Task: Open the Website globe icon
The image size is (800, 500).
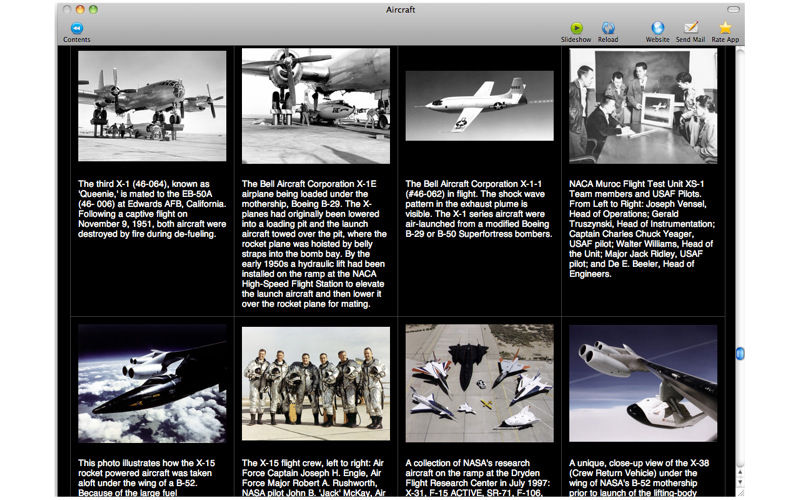Action: pos(657,28)
